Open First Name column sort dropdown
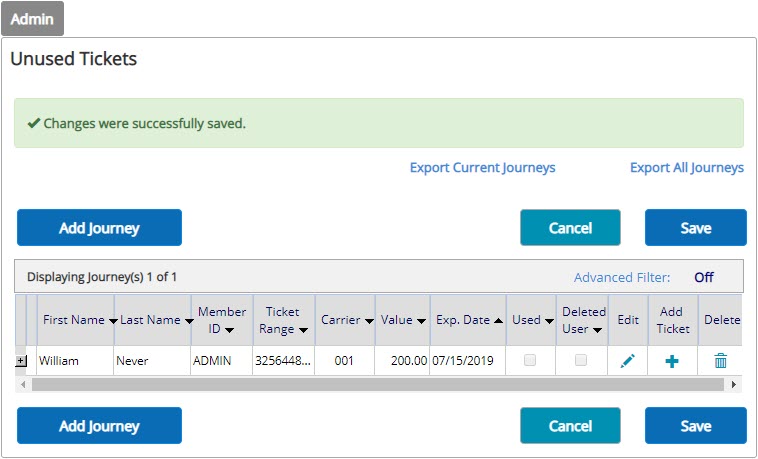This screenshot has height=459, width=758. pos(113,321)
